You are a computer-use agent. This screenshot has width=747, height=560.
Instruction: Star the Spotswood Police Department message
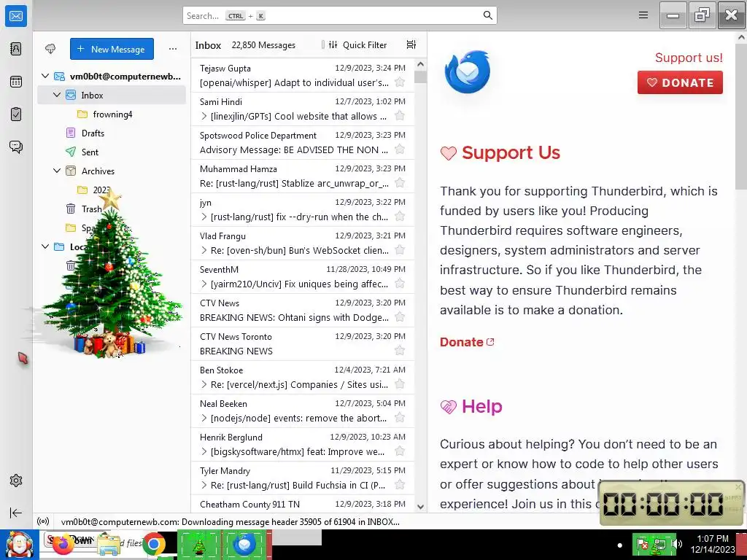[400, 149]
